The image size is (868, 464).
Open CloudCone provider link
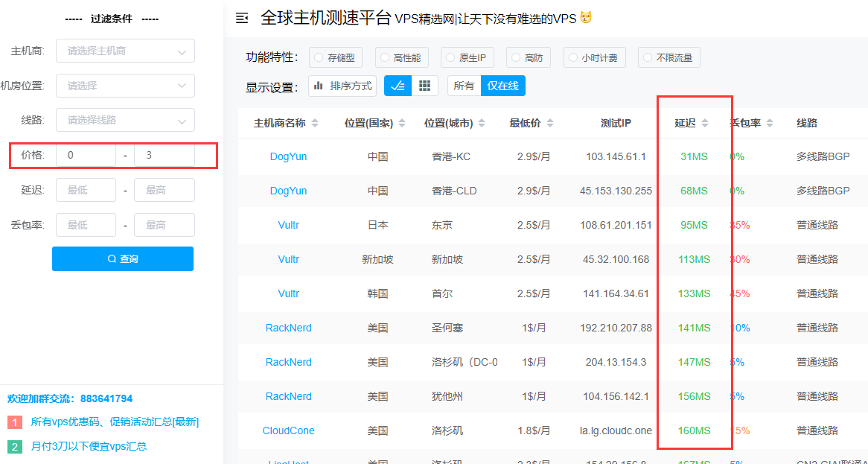pos(288,430)
